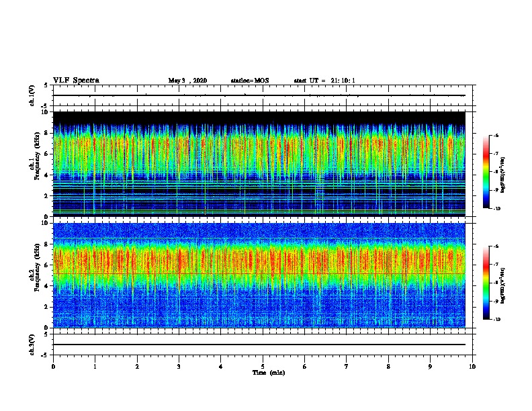Click the time axis tick label '10'
Image resolution: width=532 pixels, height=411 pixels.
pos(472,367)
